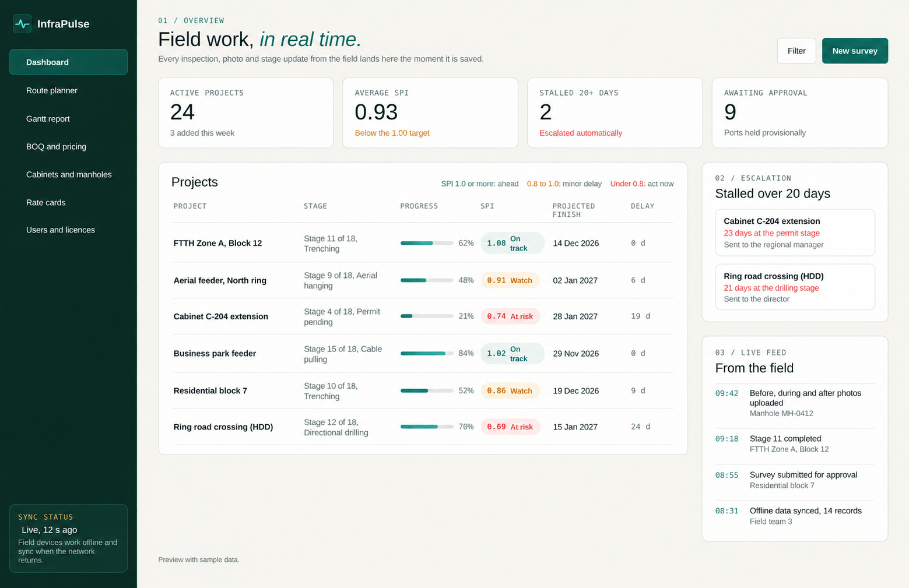The width and height of the screenshot is (909, 588).
Task: Click the 0.69 At risk badge
Action: point(511,427)
